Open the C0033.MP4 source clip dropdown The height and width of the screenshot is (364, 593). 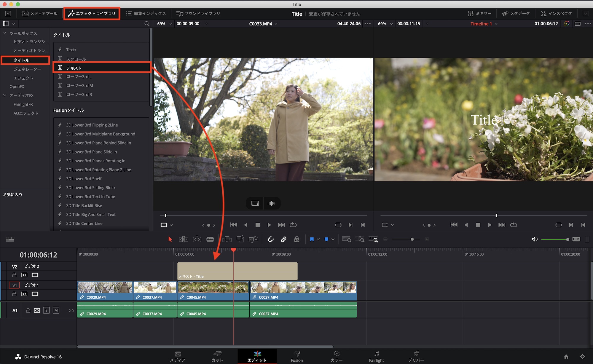pyautogui.click(x=276, y=24)
